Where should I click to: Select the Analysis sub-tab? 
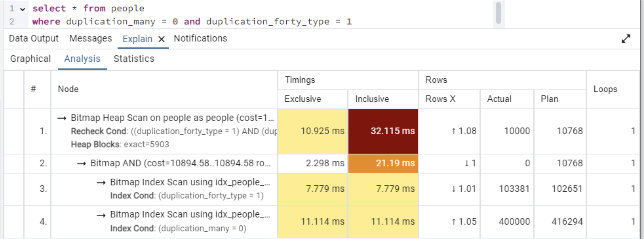82,59
